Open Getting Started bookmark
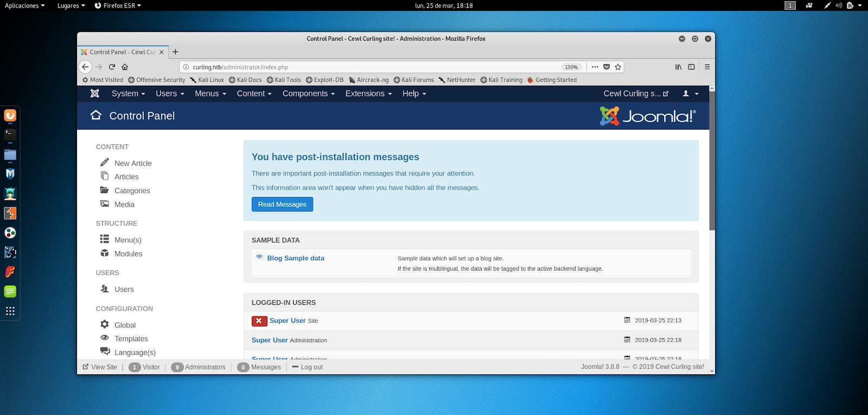868x415 pixels. [552, 80]
